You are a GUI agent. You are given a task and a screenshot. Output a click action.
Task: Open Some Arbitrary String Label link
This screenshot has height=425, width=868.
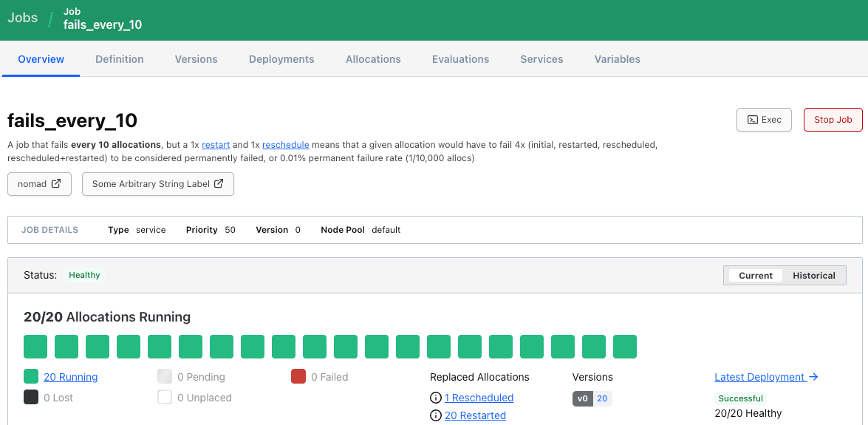157,184
